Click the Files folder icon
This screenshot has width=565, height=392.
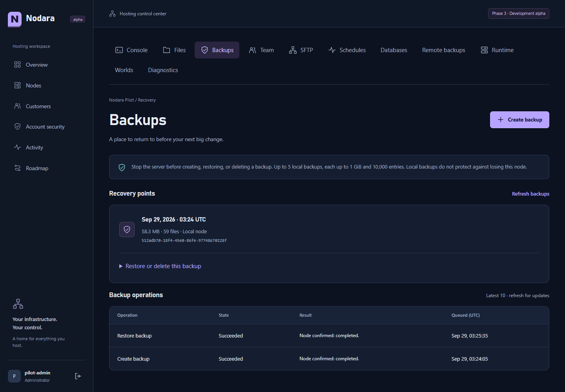pyautogui.click(x=167, y=50)
